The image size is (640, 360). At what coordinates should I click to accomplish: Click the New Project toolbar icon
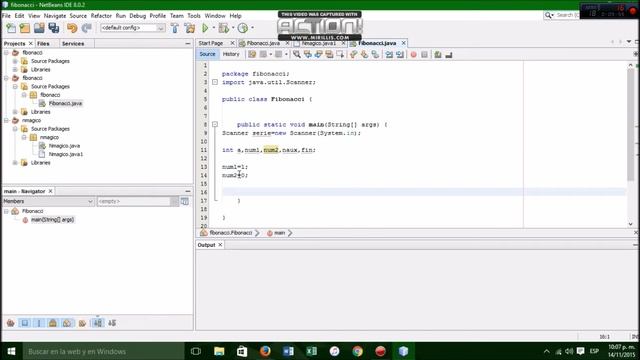coord(25,28)
